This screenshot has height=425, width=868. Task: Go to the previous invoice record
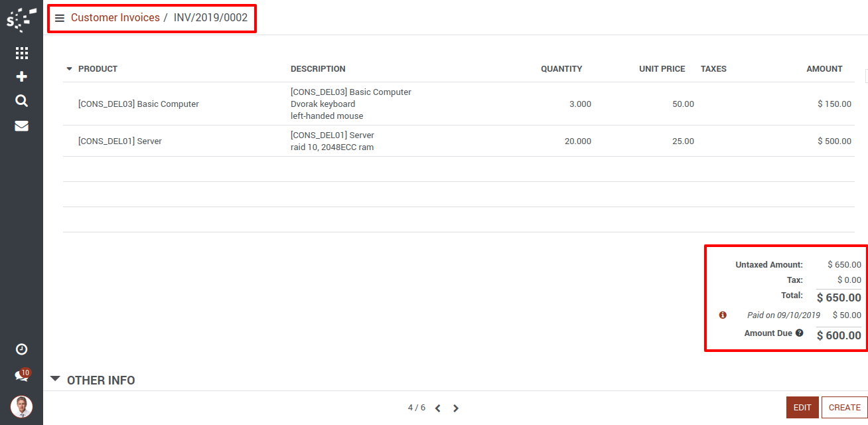click(x=438, y=408)
